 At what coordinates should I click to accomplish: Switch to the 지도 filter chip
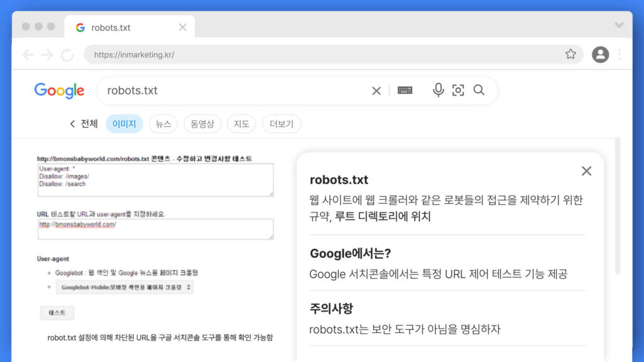click(x=241, y=124)
